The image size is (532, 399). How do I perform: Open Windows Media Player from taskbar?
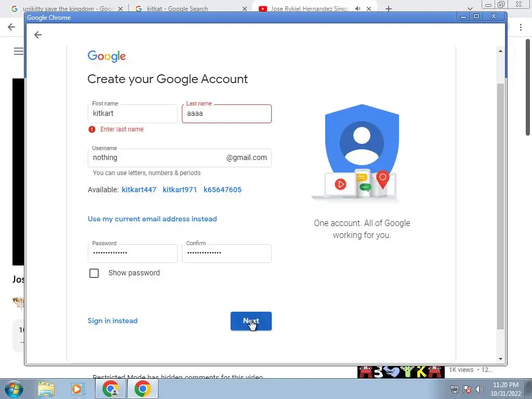(77, 389)
